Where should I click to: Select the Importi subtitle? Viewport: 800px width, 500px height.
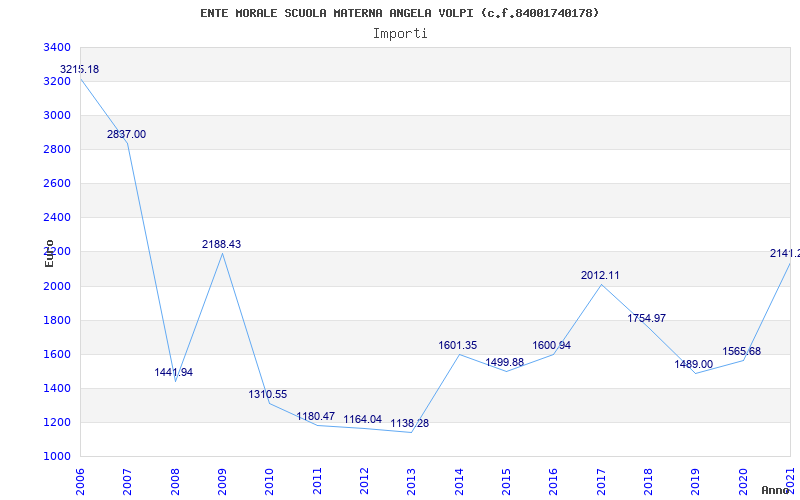coord(400,34)
